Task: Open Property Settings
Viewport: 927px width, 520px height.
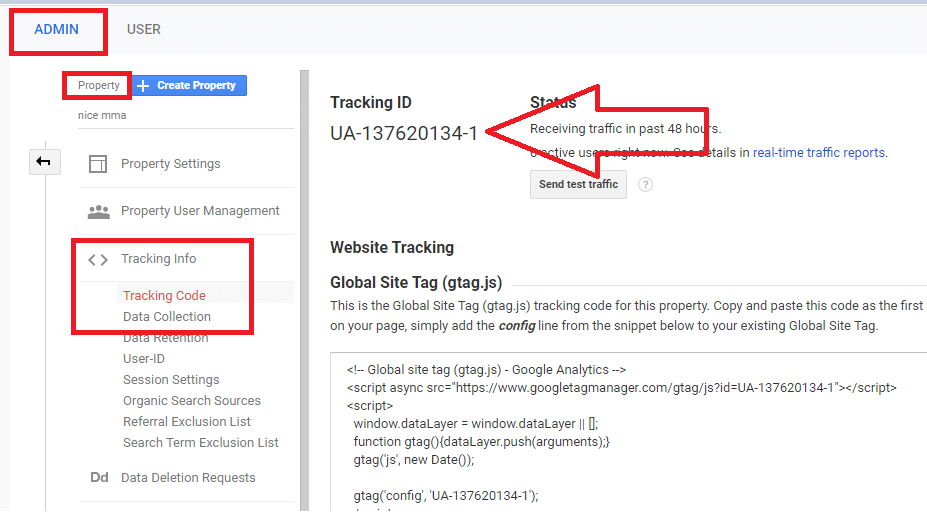Action: 170,164
